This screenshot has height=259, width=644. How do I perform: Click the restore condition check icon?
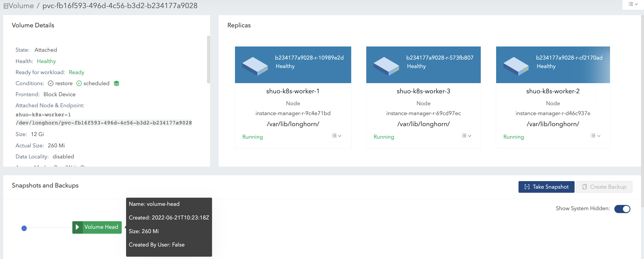[x=51, y=83]
